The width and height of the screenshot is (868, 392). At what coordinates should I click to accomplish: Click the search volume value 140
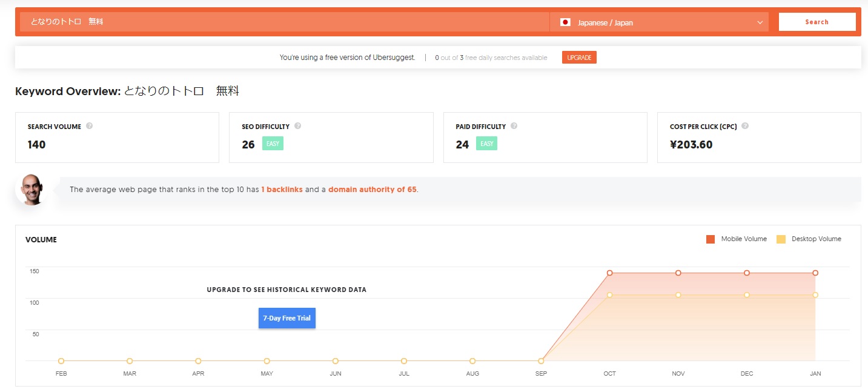tap(36, 145)
